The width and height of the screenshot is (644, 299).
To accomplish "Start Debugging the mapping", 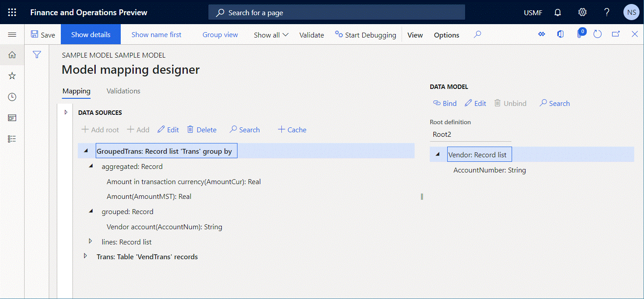I will tap(365, 35).
